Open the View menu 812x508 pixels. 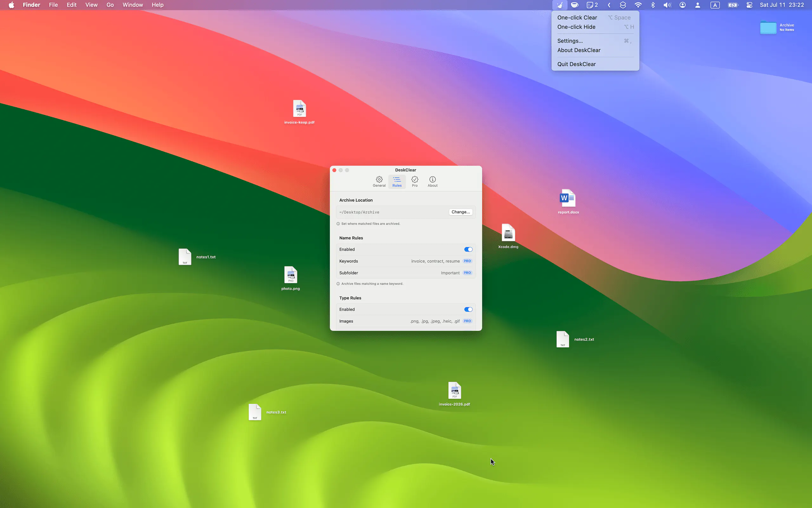(x=91, y=5)
